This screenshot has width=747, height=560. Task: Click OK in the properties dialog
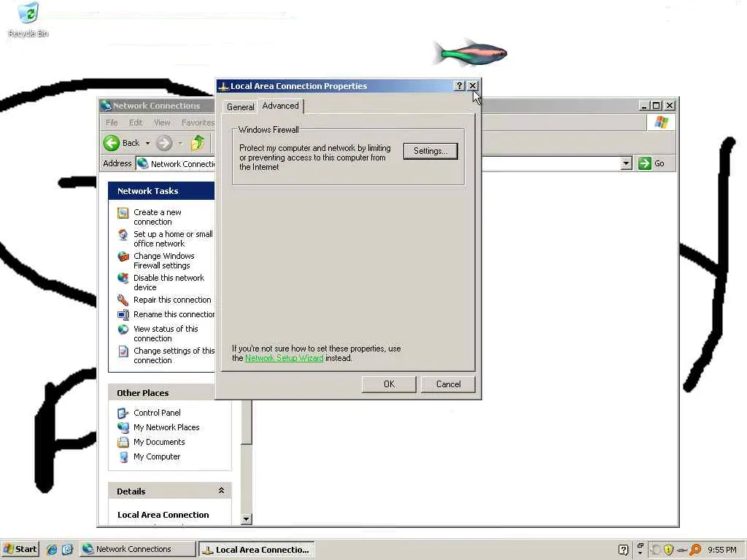389,384
